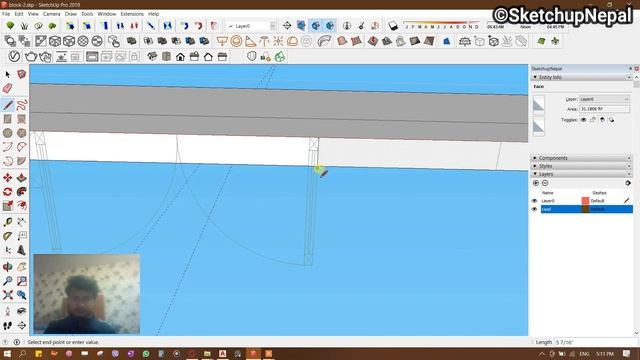Toggle the Locked icon in Entity Info
Viewport: 640px width, 360px height.
click(x=593, y=120)
